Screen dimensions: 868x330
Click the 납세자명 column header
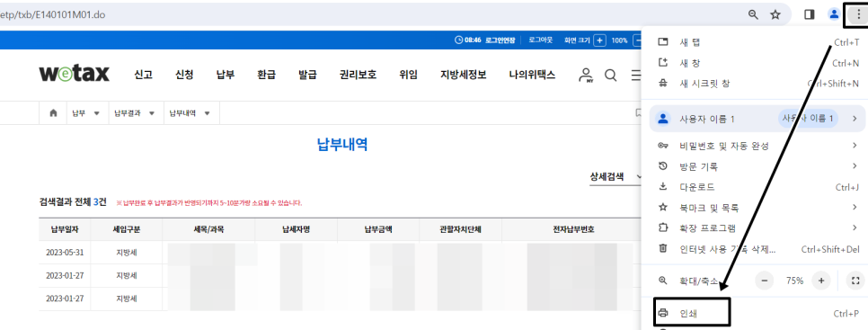point(296,229)
